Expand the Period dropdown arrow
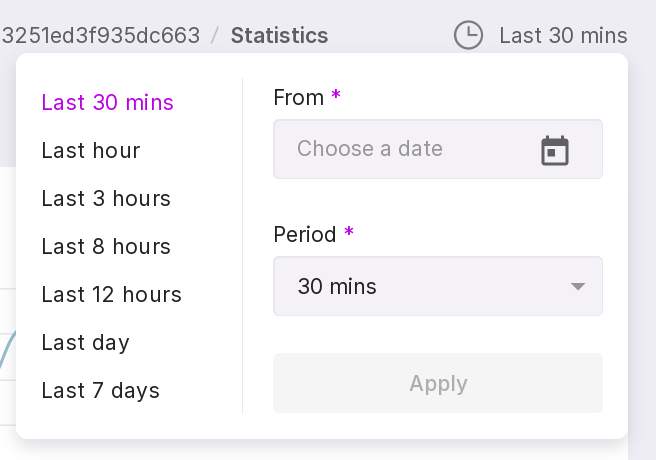Image resolution: width=656 pixels, height=460 pixels. point(577,287)
